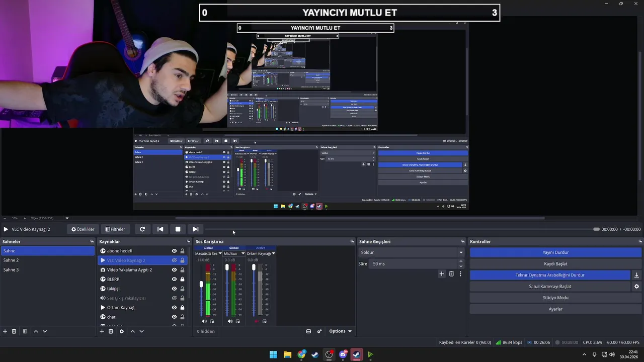This screenshot has height=362, width=644.
Task: Show the Ses Çıkış Yakalayıcısı source
Action: (174, 298)
